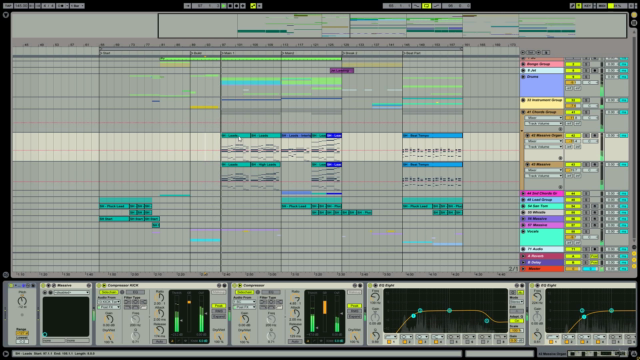Viewport: 640px width, 360px height.
Task: Click Compressor KICK RMS mode button
Action: 218,311
